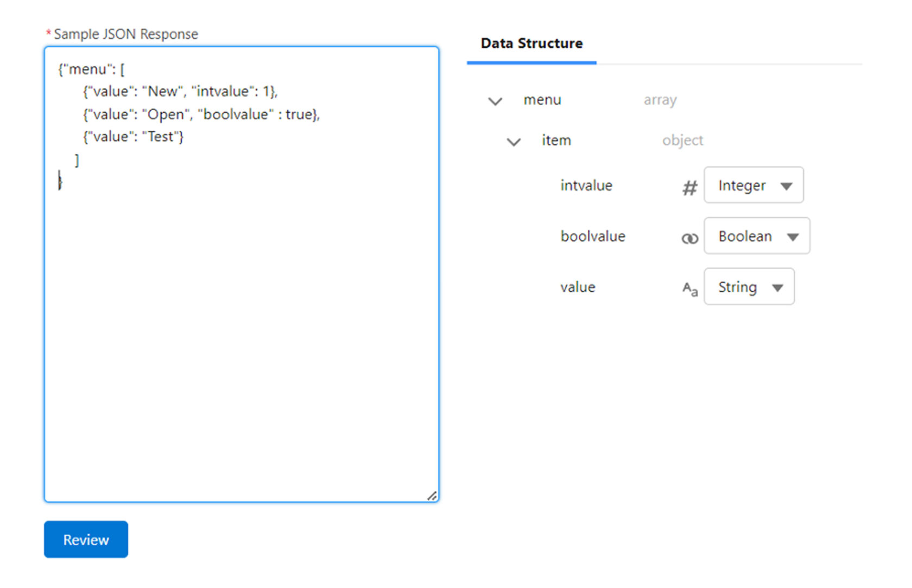Open the Boolean type dropdown for boolvalue
This screenshot has height=588, width=912.
point(757,236)
